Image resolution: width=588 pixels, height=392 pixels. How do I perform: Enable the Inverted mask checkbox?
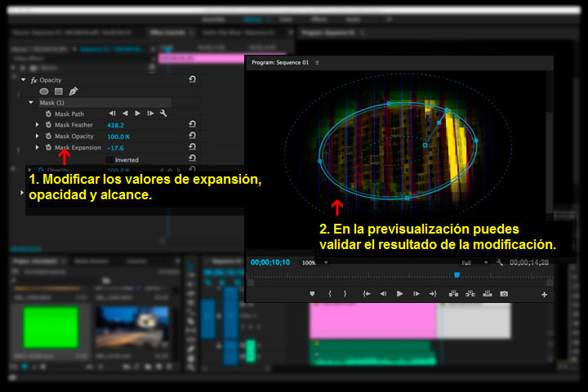point(110,160)
